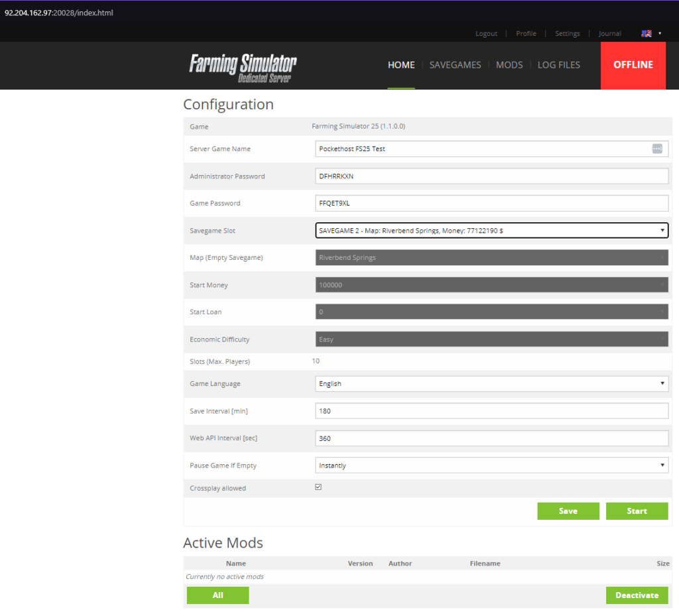Click the icon inside Server Game Name field
This screenshot has height=616, width=679.
point(656,149)
